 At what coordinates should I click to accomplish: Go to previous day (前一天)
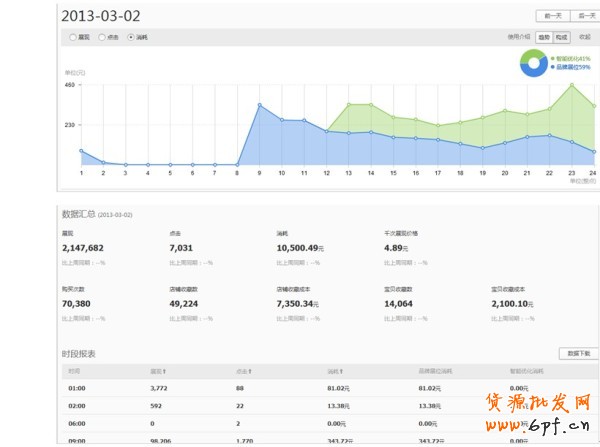pos(550,16)
